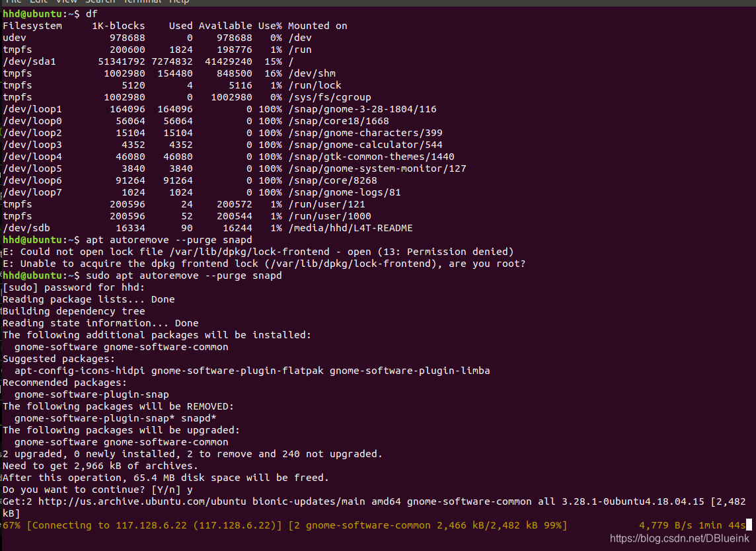This screenshot has height=551, width=756.
Task: Click the "/snap/gnome-3-28-1804/116" mount path
Action: point(363,109)
